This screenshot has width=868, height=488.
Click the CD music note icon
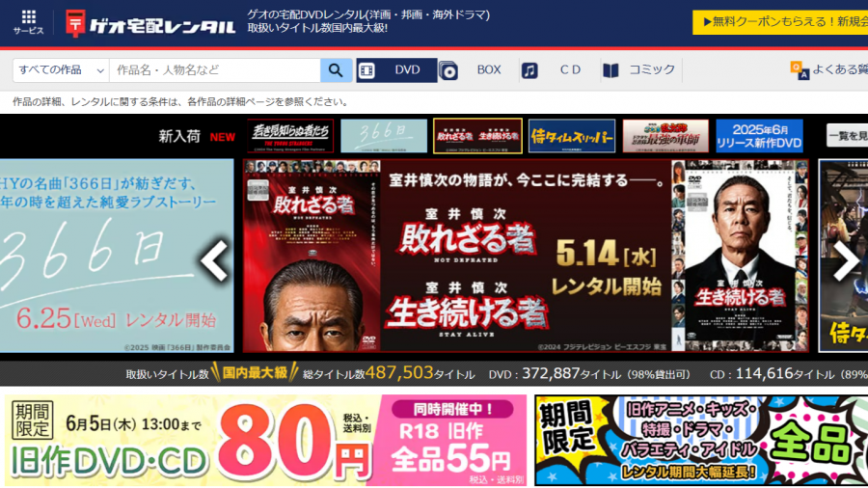click(x=529, y=70)
